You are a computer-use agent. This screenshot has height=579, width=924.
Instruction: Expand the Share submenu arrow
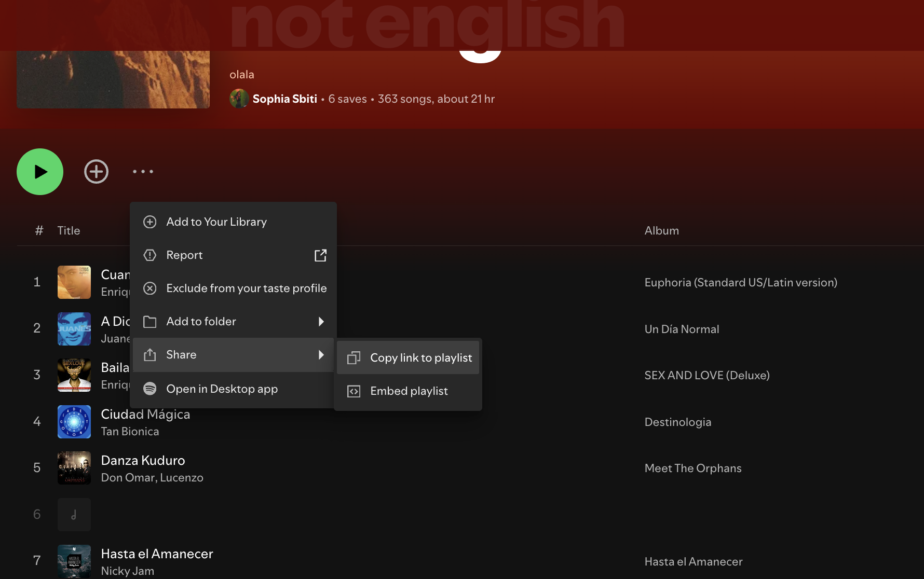point(321,355)
